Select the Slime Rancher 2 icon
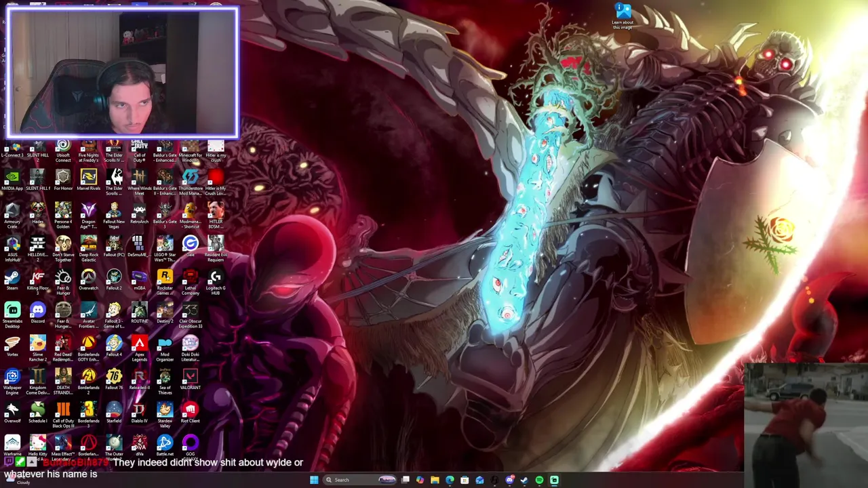 pyautogui.click(x=37, y=349)
